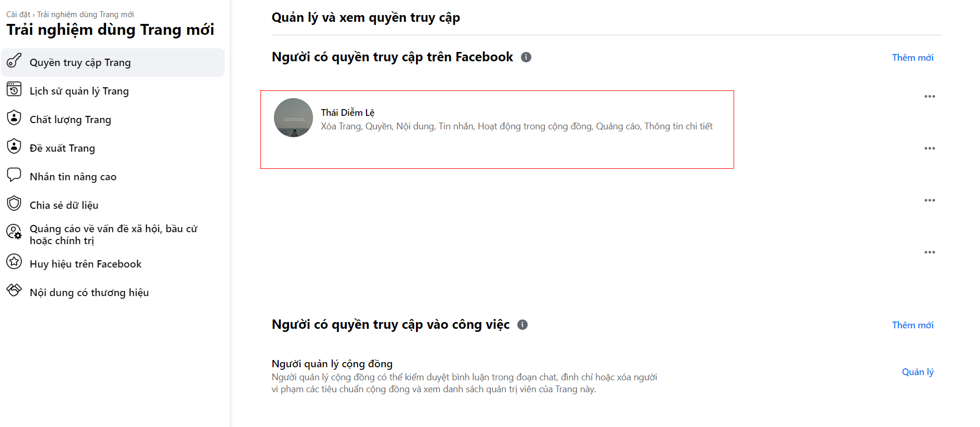The width and height of the screenshot is (980, 427).
Task: Click the handshake icon beside Nội dung có thương hiệu
Action: click(14, 290)
